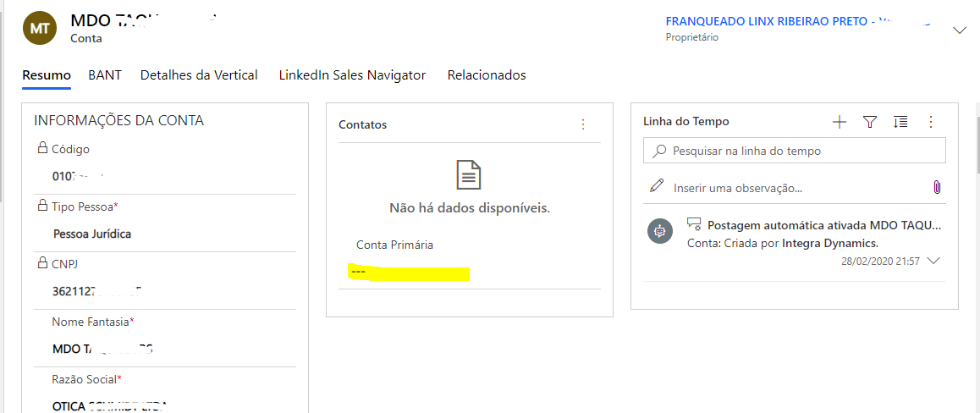Viewport: 980px width, 413px height.
Task: Click the plus icon in Linha do Tempo
Action: tap(839, 122)
